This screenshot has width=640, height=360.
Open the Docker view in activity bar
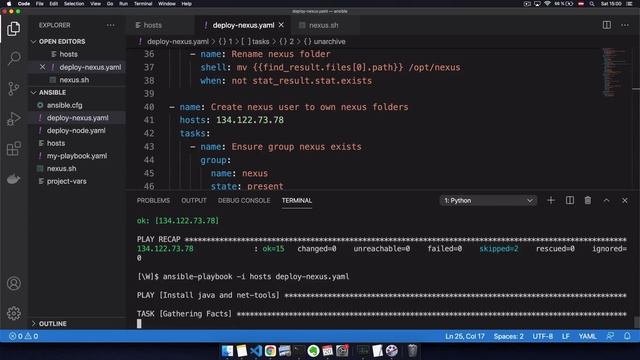pos(13,179)
